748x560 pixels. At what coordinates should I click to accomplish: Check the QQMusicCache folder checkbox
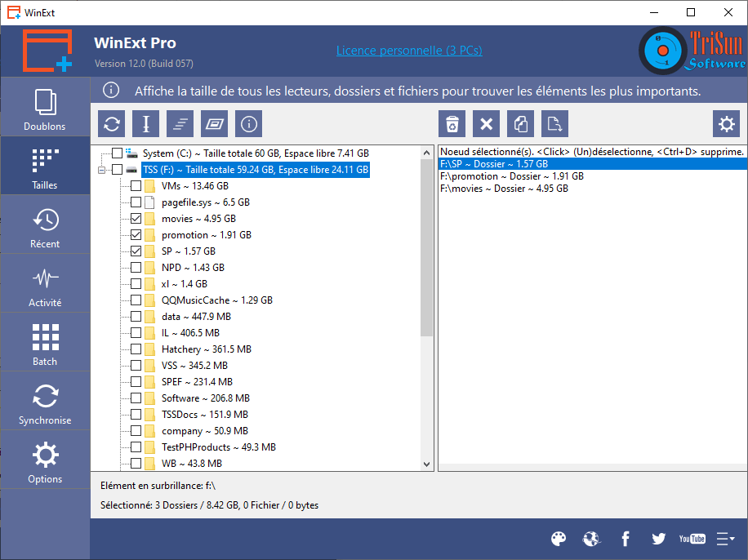point(136,300)
